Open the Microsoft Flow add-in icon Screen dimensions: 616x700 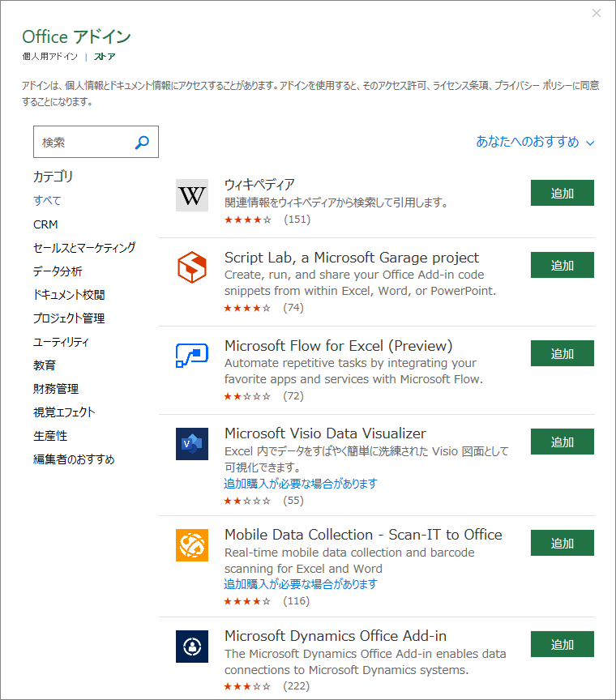(192, 356)
